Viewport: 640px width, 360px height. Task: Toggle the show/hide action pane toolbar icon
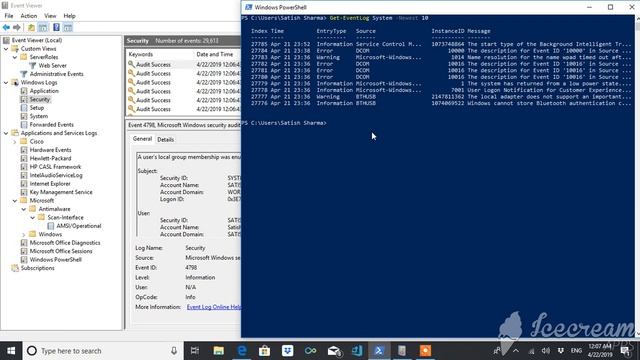(68, 27)
